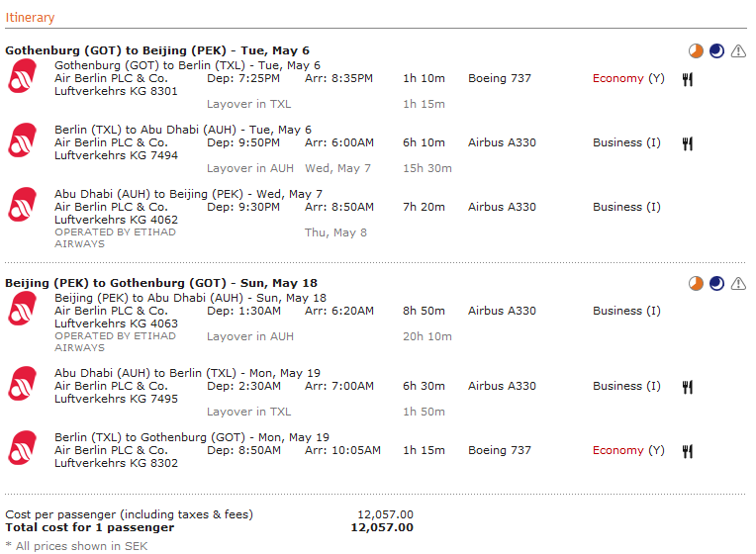This screenshot has height=554, width=756.
Task: Click the Itinerary heading
Action: point(30,18)
